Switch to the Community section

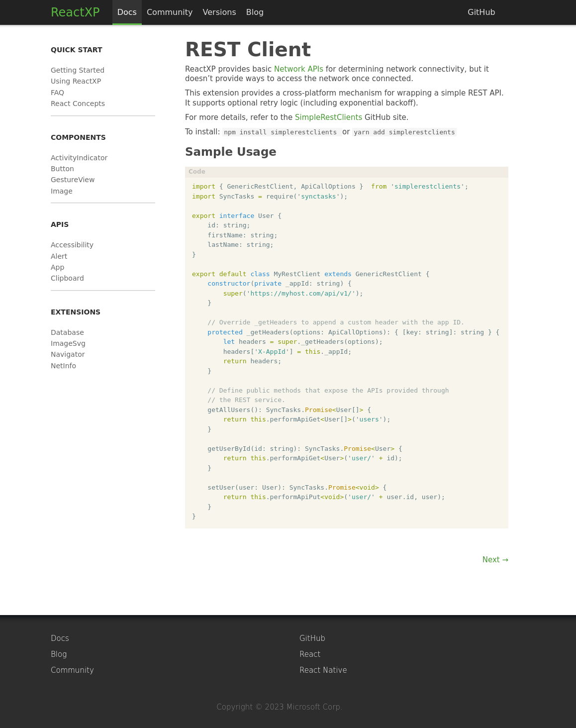169,12
